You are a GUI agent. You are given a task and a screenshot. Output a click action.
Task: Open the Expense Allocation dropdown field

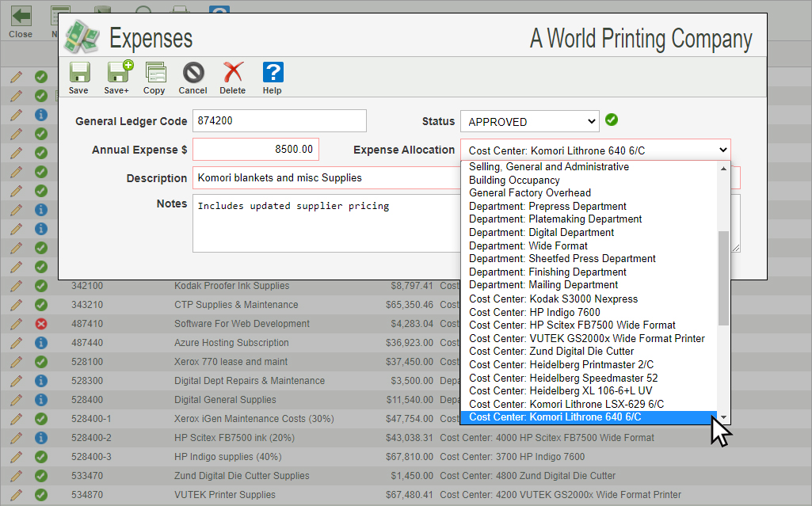tap(596, 150)
